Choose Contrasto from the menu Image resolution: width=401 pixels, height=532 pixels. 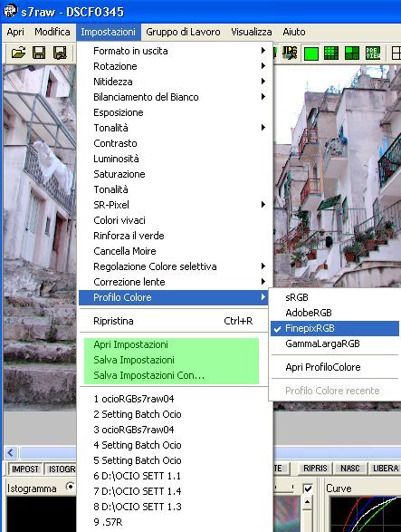click(x=175, y=143)
